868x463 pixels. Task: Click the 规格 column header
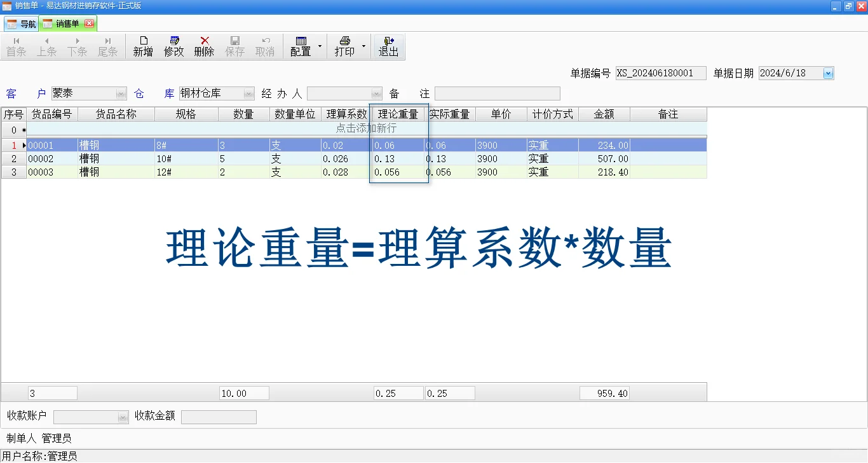coord(186,114)
